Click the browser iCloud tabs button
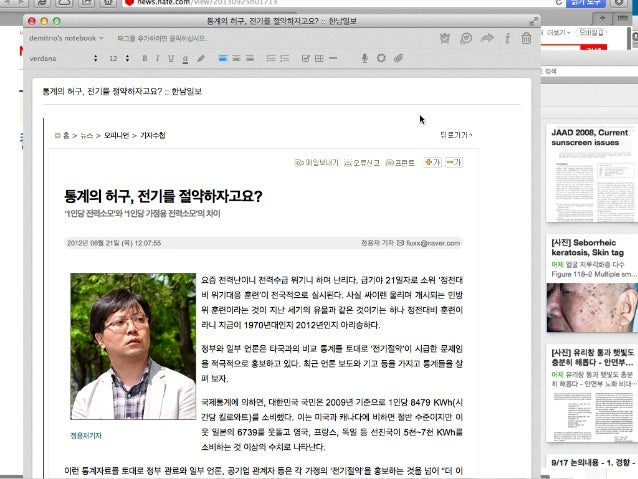638x479 pixels. [x=65, y=3]
